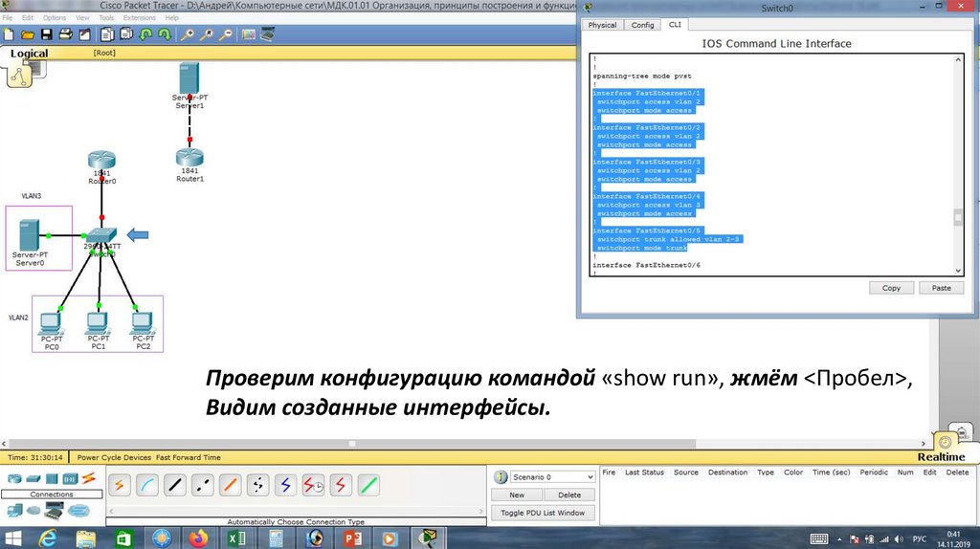Screen dimensions: 980x549
Task: Select the CLI tab in Switch0 window
Action: click(x=675, y=24)
